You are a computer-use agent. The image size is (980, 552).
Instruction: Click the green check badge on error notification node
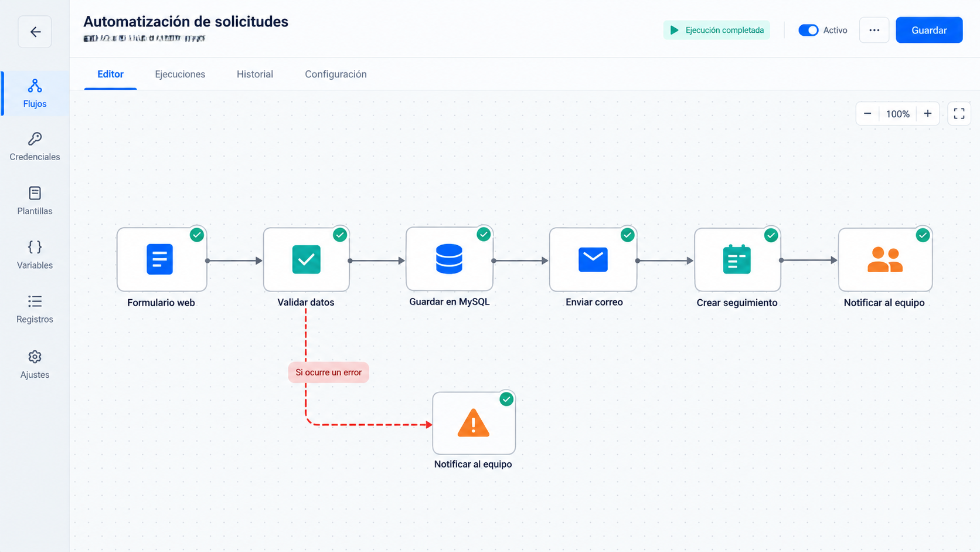pyautogui.click(x=506, y=399)
